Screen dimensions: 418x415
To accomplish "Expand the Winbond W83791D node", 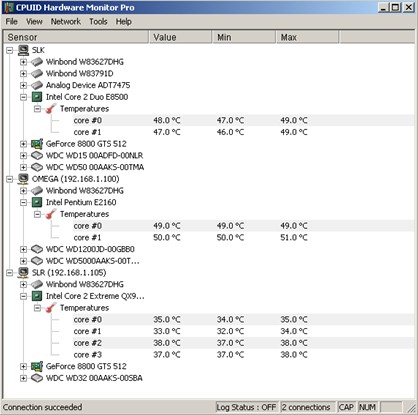I will pyautogui.click(x=23, y=74).
